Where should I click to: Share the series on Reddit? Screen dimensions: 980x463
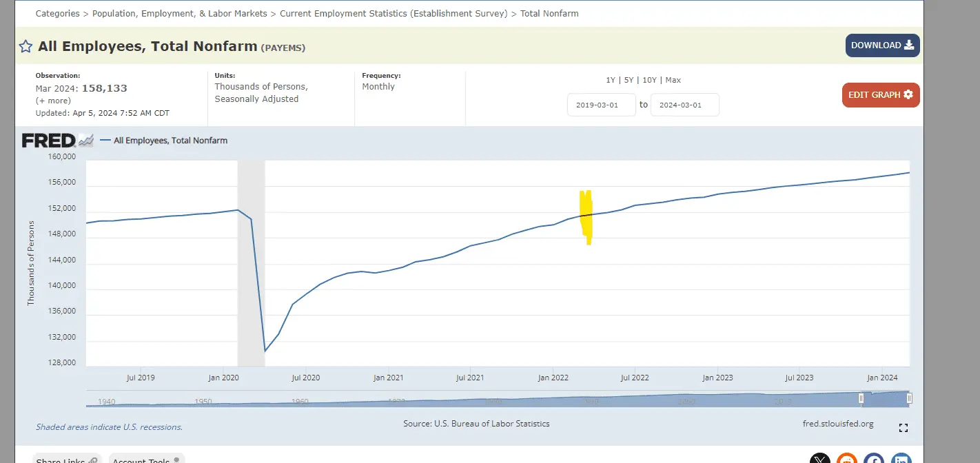click(847, 459)
